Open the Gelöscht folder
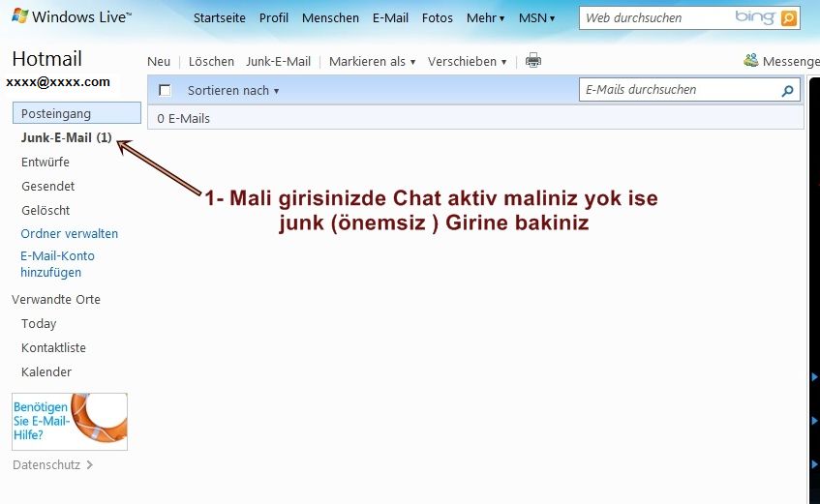 tap(46, 210)
